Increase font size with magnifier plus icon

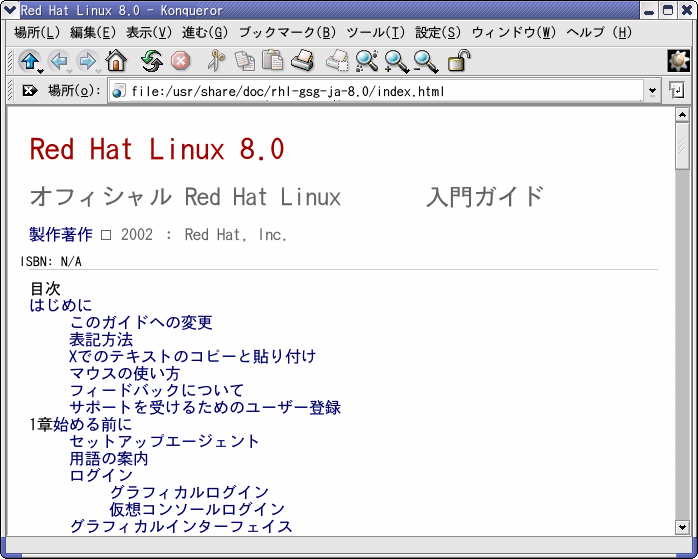396,61
